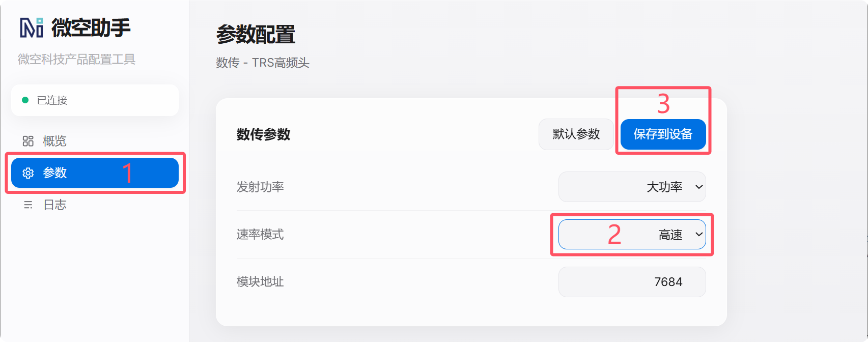Open the 发射功率 dropdown

[x=632, y=187]
